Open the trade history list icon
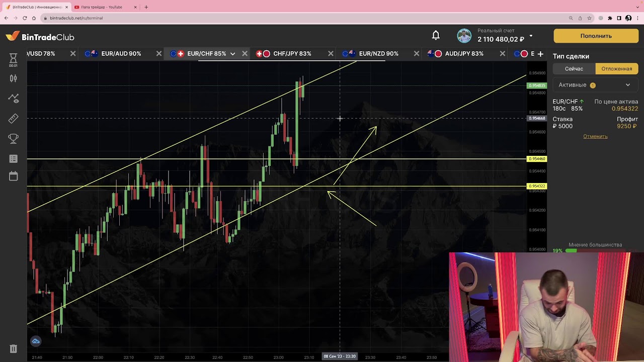Image resolution: width=644 pixels, height=362 pixels. click(13, 158)
